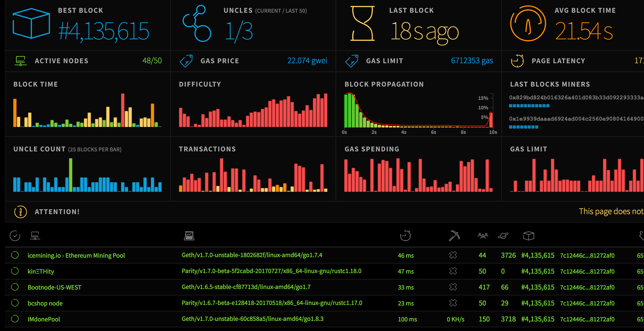Sort by the mining pickaxe column icon
The width and height of the screenshot is (644, 331).
tap(454, 236)
